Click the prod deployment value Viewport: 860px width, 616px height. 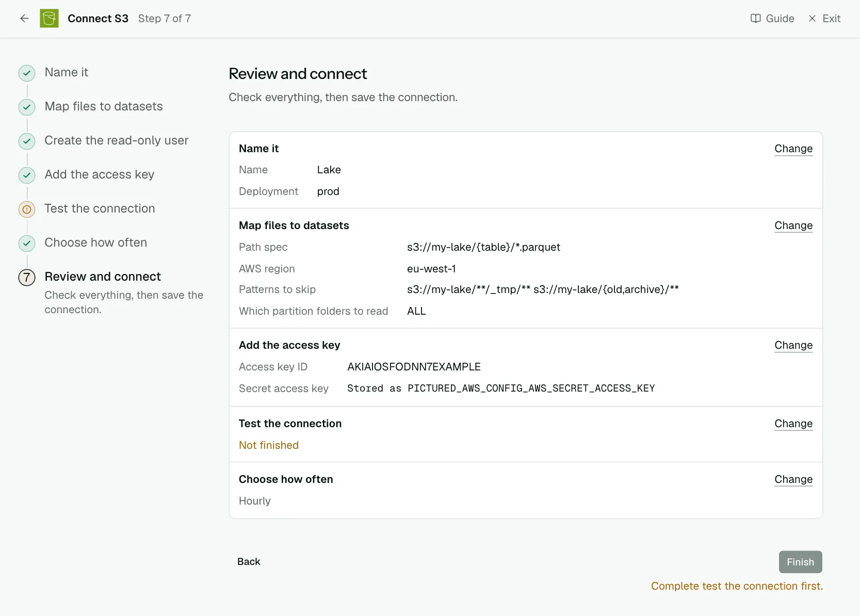[328, 191]
